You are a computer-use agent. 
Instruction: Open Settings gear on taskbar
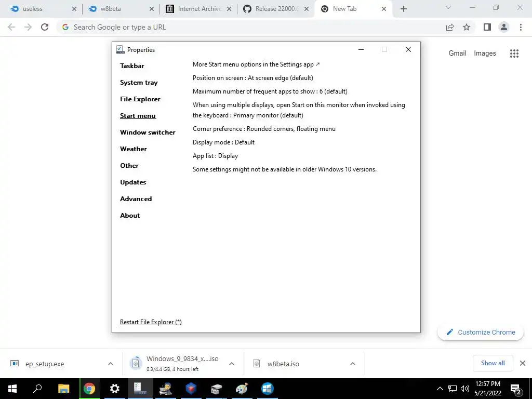[x=115, y=389]
